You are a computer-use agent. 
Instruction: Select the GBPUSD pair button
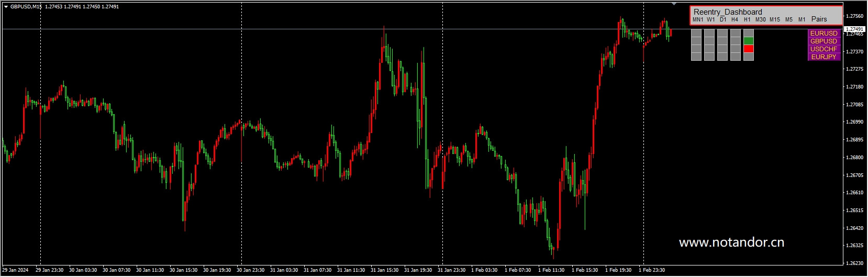click(824, 41)
